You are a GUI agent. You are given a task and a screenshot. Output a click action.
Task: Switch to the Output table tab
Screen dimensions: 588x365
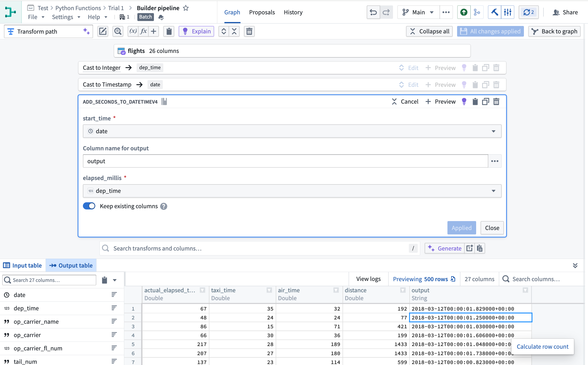click(x=71, y=265)
